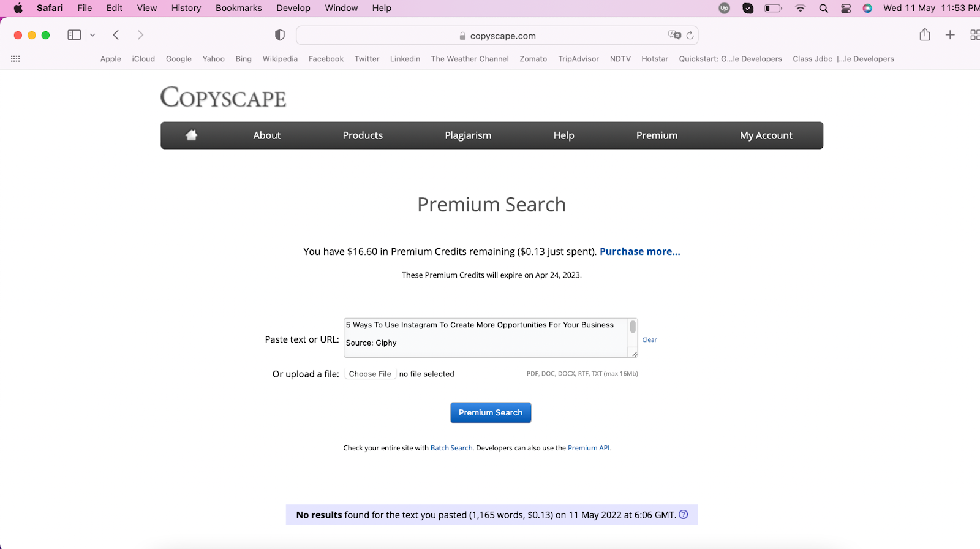Click the checkmark app icon in menu bar
Image resolution: width=980 pixels, height=549 pixels.
pos(748,8)
